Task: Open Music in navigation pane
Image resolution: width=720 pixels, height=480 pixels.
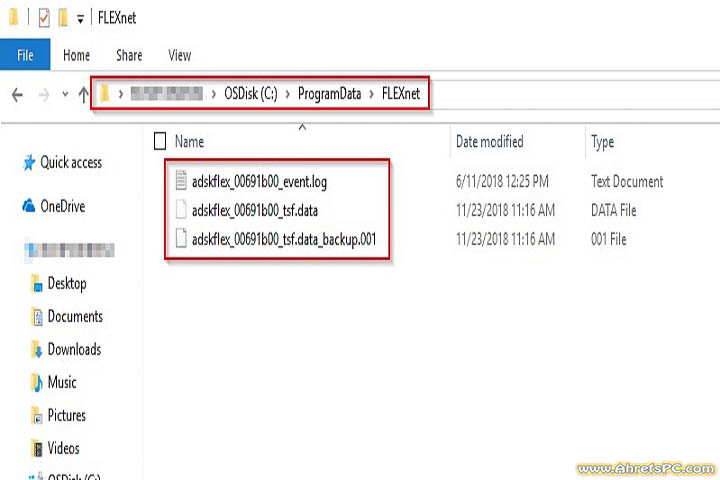Action: pyautogui.click(x=62, y=382)
